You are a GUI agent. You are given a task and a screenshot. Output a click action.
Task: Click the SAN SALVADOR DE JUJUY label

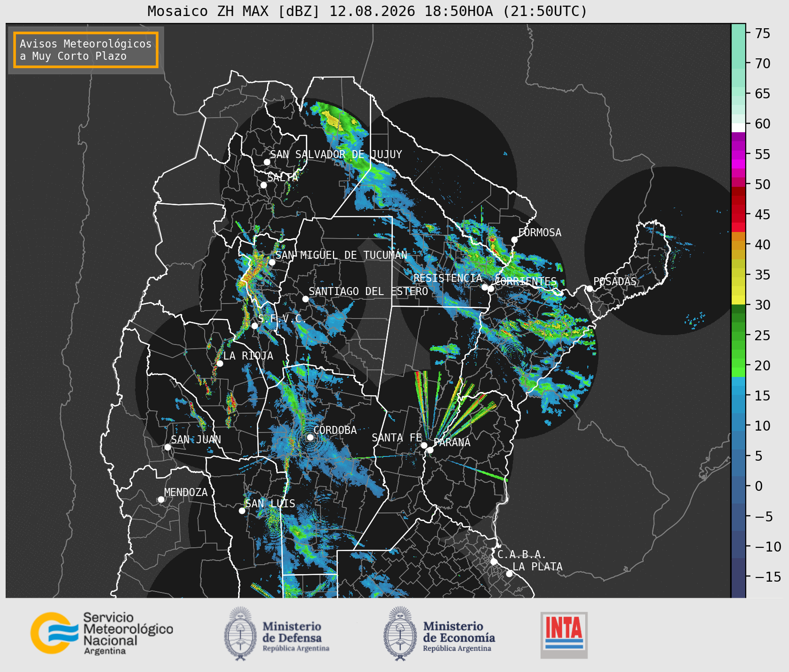[x=336, y=154]
